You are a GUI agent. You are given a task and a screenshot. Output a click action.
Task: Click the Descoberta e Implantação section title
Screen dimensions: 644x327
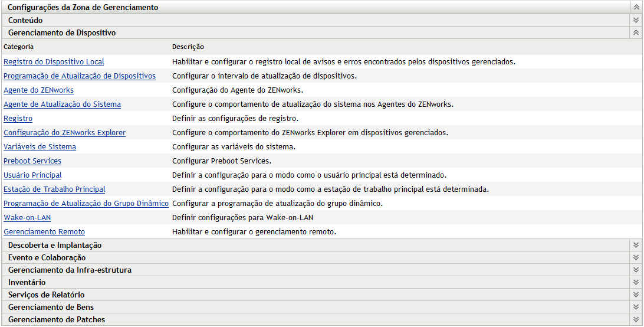55,245
